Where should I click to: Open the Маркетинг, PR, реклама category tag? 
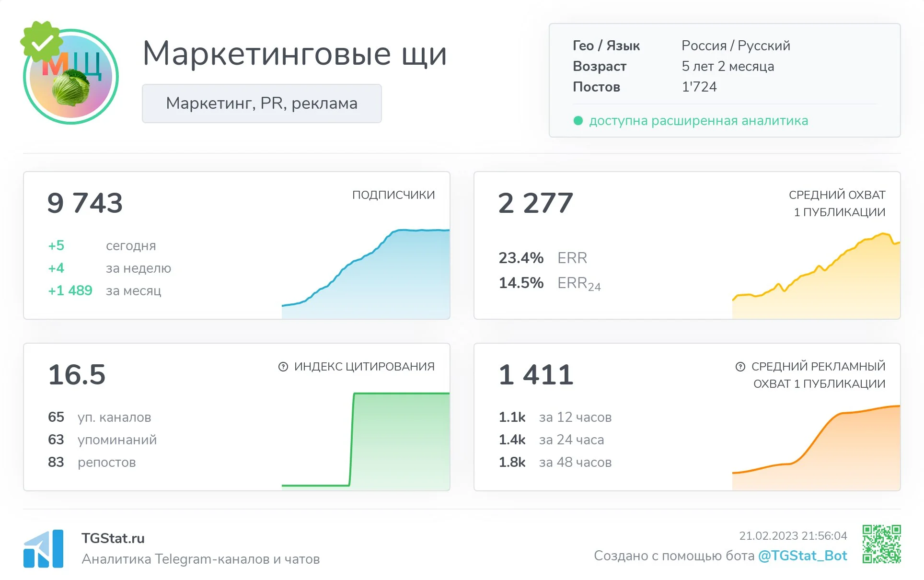coord(262,104)
